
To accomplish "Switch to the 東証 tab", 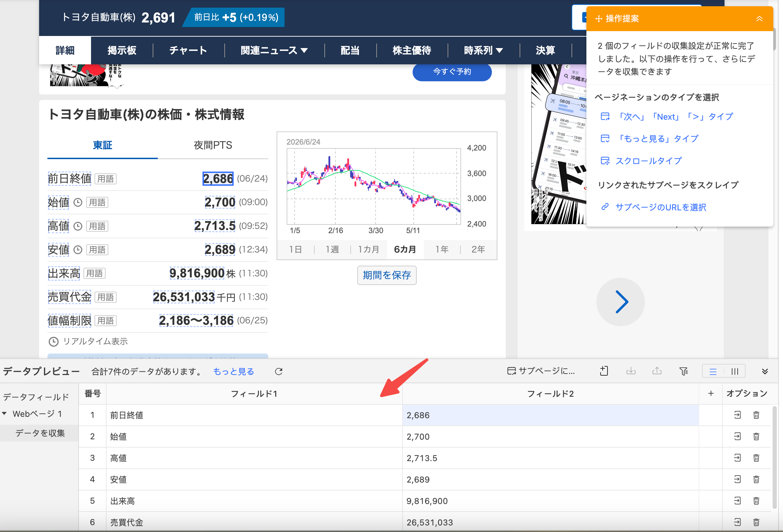I will tap(102, 145).
